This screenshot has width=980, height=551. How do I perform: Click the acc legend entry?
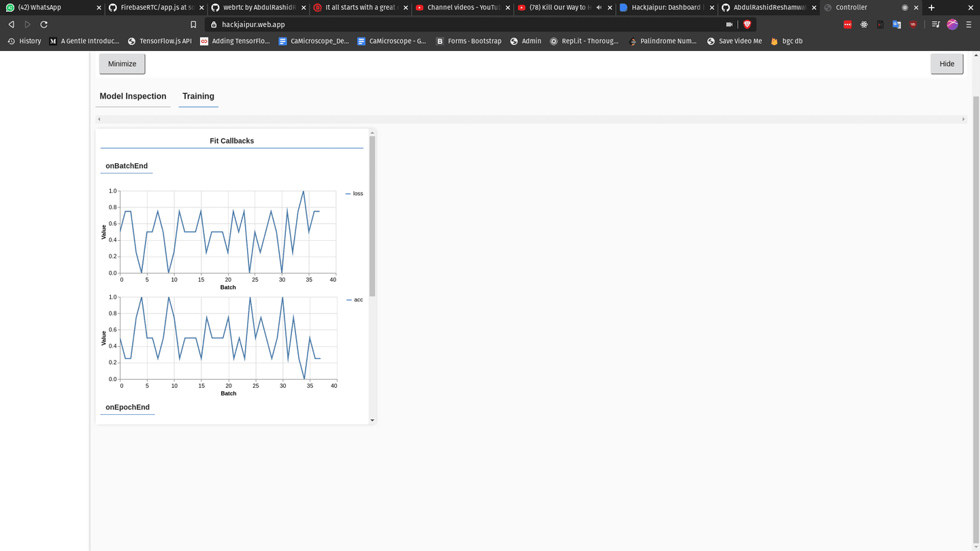(x=355, y=300)
